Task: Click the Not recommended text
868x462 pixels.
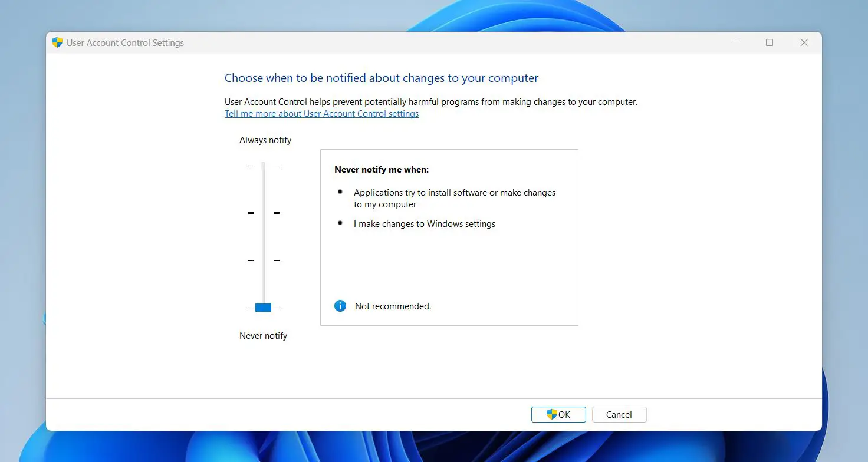Action: point(393,306)
